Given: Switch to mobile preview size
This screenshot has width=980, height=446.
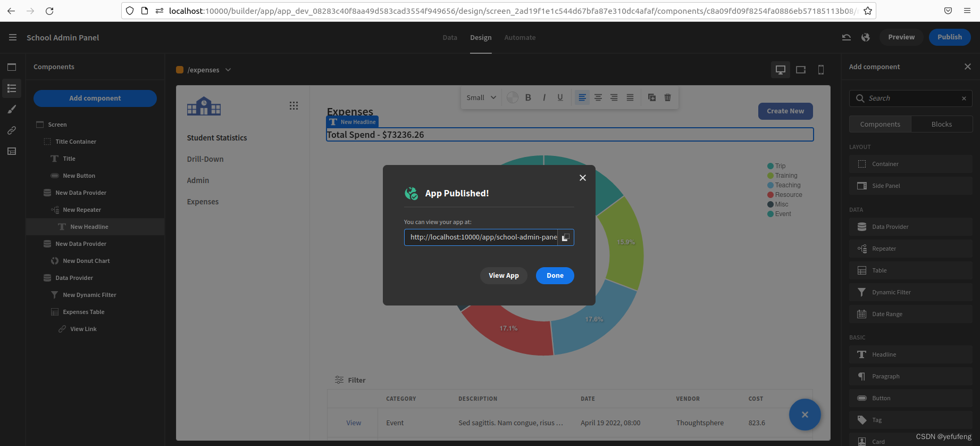Looking at the screenshot, I should click(x=821, y=70).
